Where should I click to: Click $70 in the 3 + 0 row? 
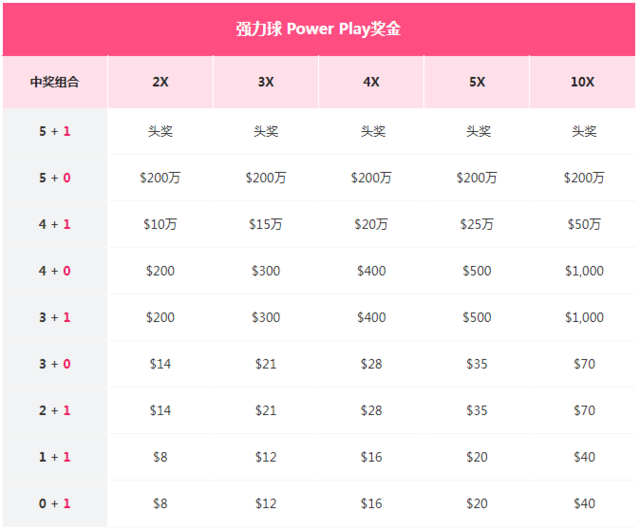(584, 364)
